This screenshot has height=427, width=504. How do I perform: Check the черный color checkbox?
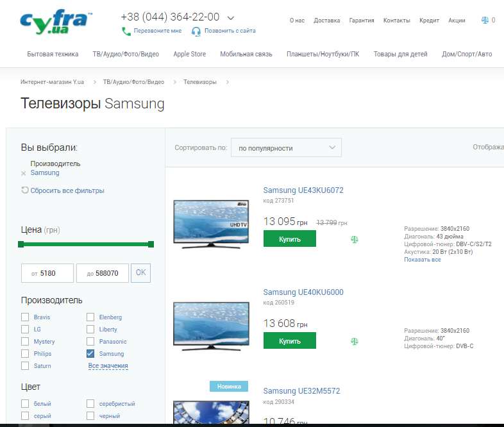tap(90, 415)
